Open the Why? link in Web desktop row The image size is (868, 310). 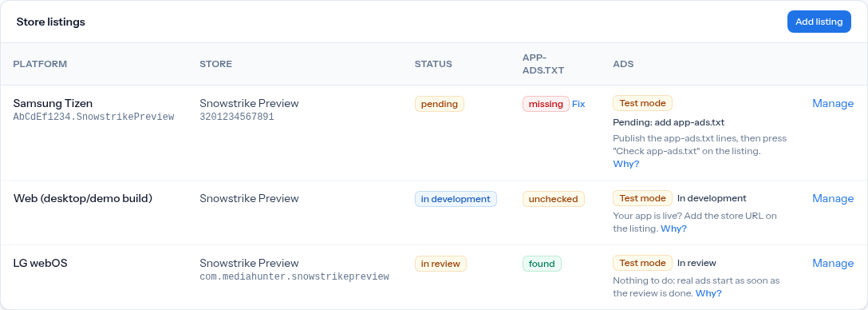(673, 229)
